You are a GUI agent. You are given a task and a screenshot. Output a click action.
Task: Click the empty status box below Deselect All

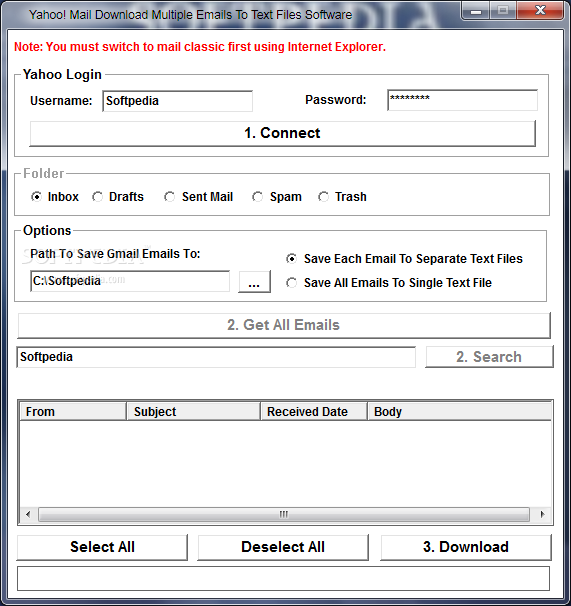click(x=283, y=579)
